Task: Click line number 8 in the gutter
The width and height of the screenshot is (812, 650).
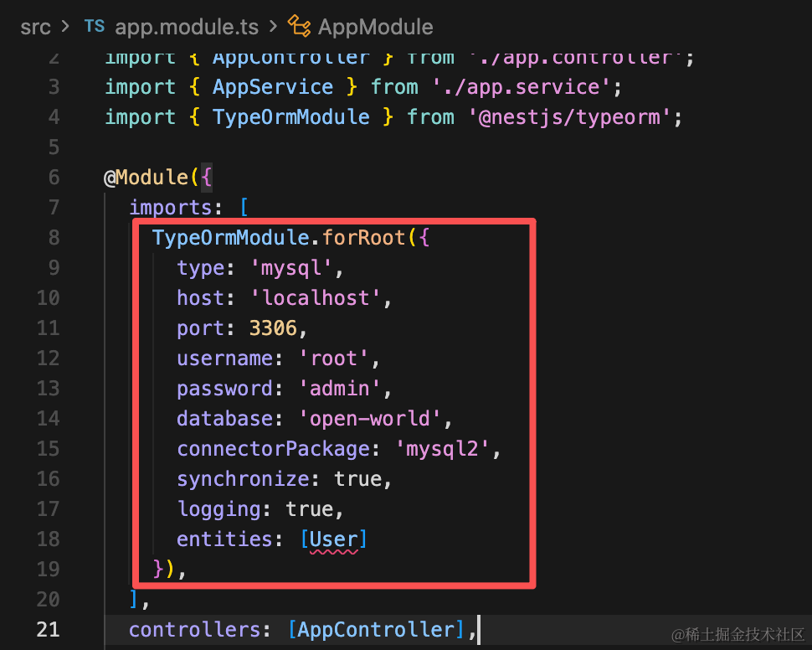Action: [54, 237]
